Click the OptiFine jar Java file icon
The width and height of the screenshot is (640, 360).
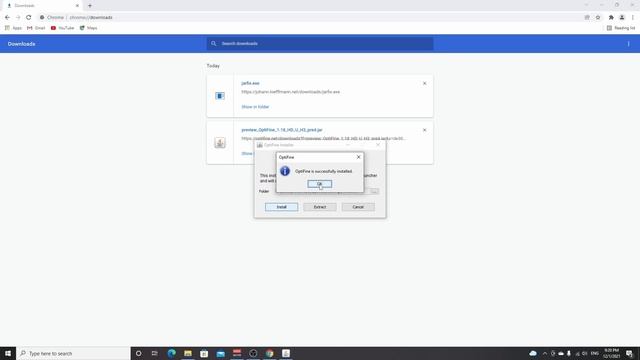tap(220, 142)
